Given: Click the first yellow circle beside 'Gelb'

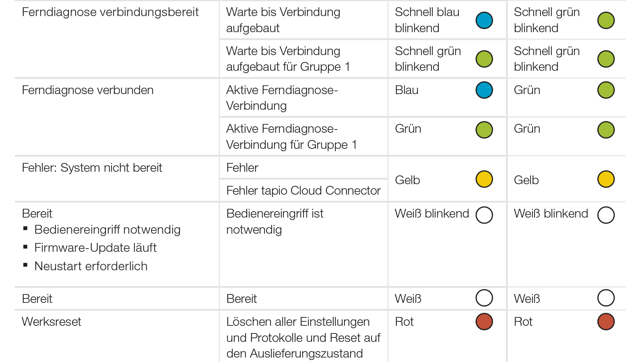Looking at the screenshot, I should click(484, 179).
